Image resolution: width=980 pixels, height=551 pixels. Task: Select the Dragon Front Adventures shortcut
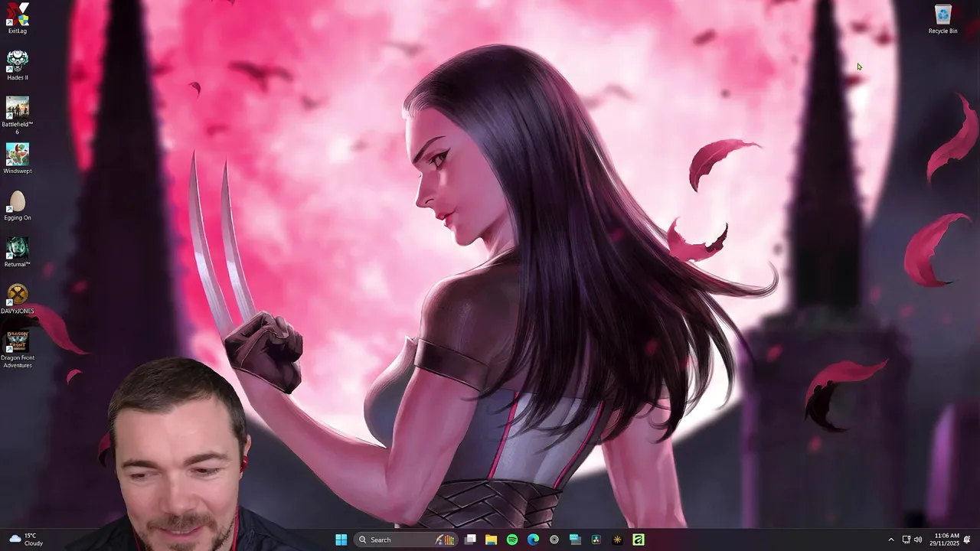coord(17,349)
